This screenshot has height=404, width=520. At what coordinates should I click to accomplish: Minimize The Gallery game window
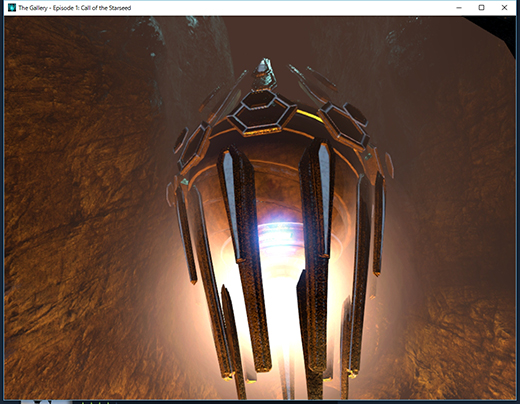coord(459,8)
